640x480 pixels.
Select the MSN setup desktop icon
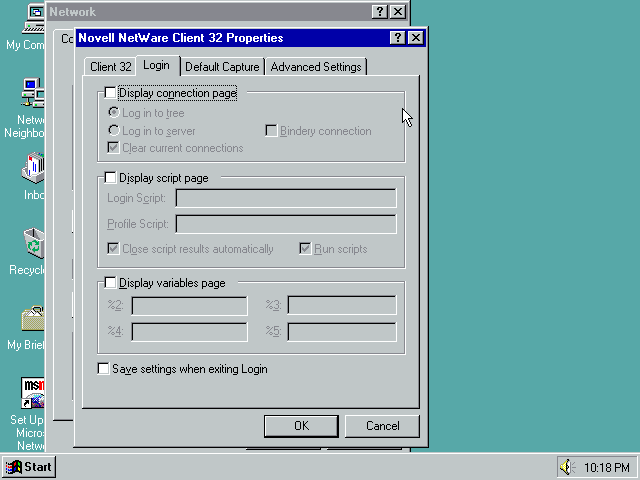33,393
